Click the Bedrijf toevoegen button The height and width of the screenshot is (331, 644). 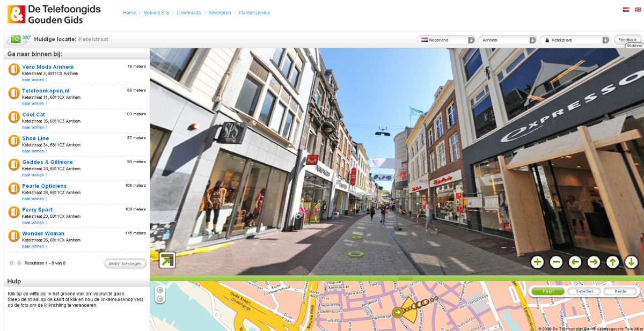(x=125, y=263)
